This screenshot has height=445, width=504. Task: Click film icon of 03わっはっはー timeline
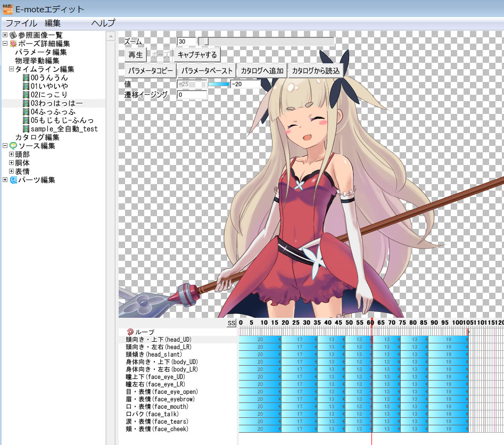[x=26, y=103]
